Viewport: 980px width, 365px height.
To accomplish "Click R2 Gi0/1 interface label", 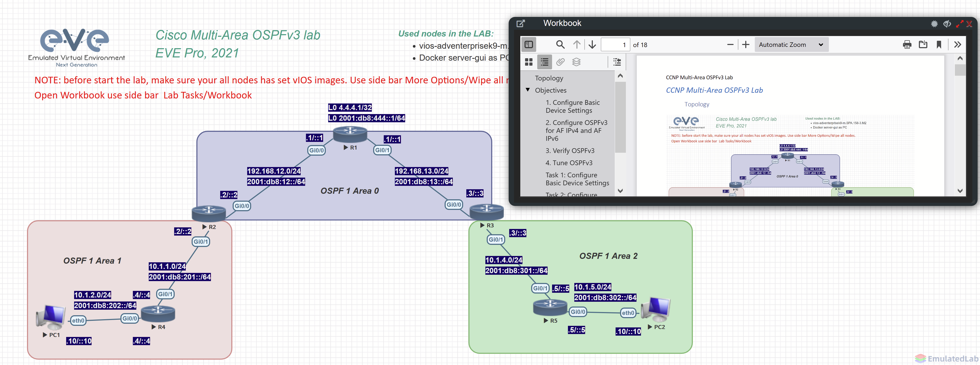I will coord(201,242).
